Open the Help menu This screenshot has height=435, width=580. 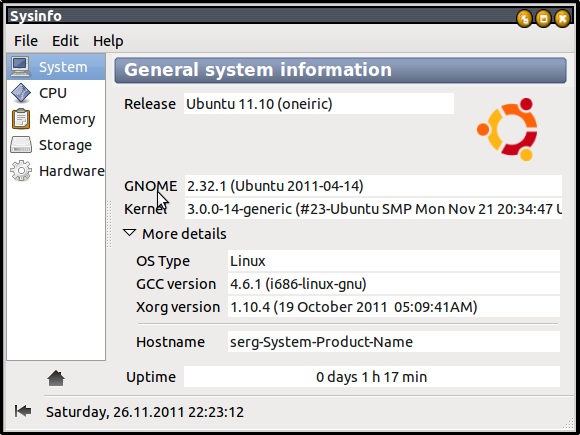coord(108,41)
